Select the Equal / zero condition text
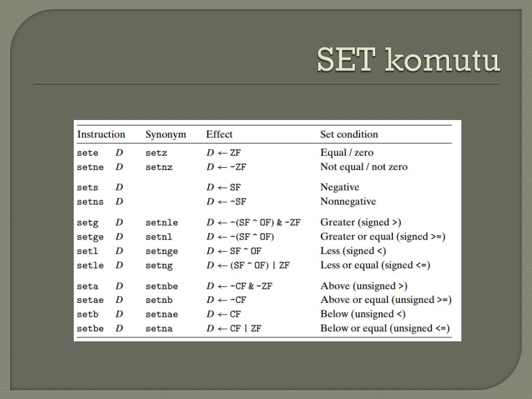The width and height of the screenshot is (532, 399). [347, 153]
